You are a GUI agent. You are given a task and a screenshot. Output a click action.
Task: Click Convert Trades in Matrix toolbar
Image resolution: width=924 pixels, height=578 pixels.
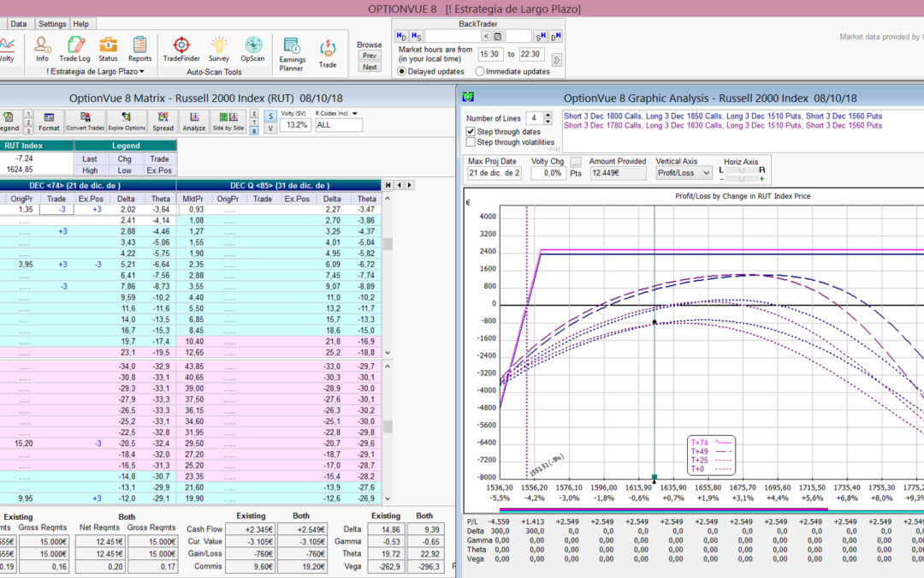[85, 122]
